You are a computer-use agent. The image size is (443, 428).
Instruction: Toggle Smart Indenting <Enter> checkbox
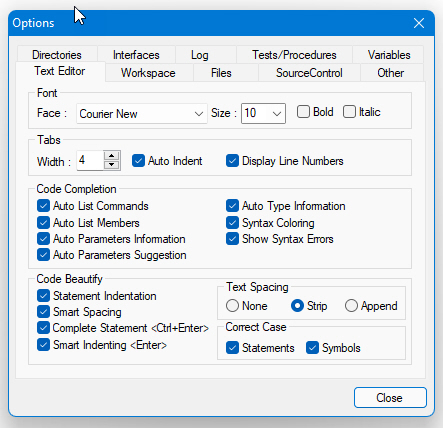point(43,345)
